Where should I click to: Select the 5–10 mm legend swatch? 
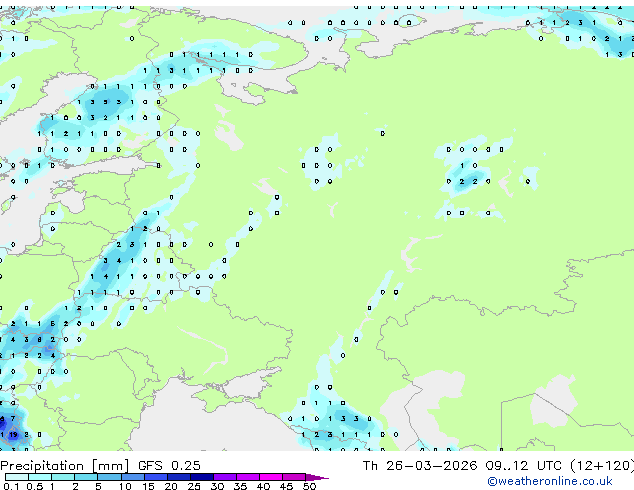(x=109, y=477)
